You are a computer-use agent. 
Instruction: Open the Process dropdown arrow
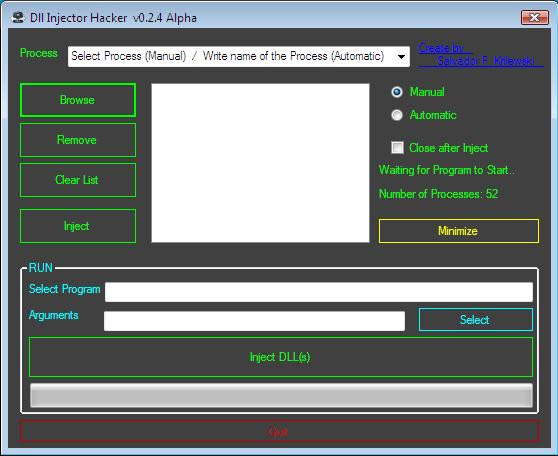coord(401,57)
